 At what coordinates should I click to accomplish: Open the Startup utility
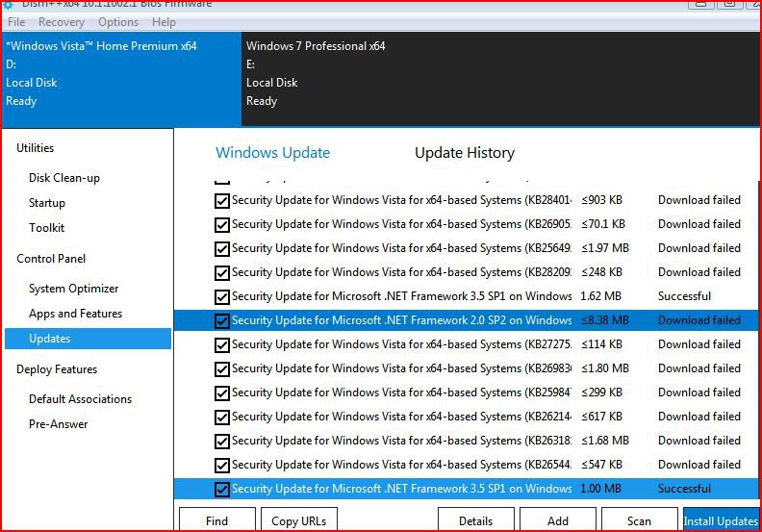46,203
